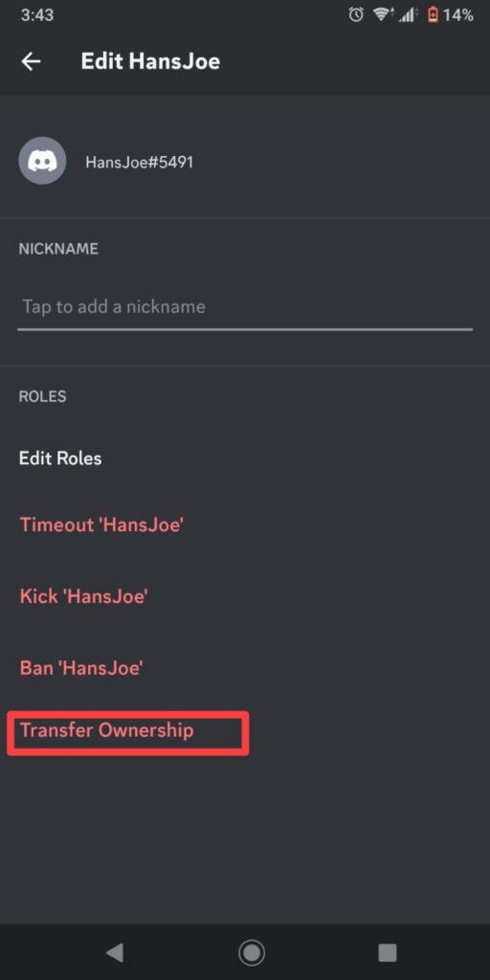Tap the NICKNAME section label

pos(58,249)
